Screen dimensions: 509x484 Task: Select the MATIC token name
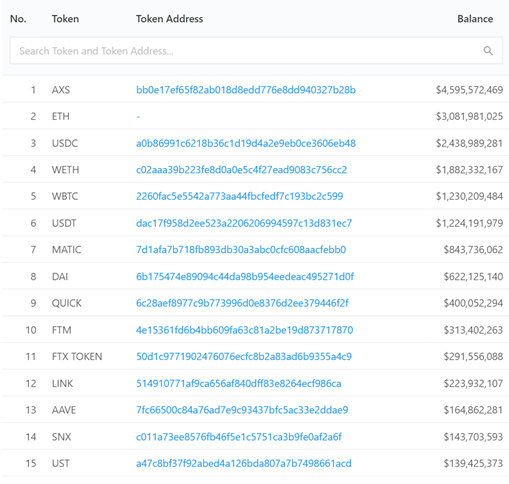pos(66,250)
